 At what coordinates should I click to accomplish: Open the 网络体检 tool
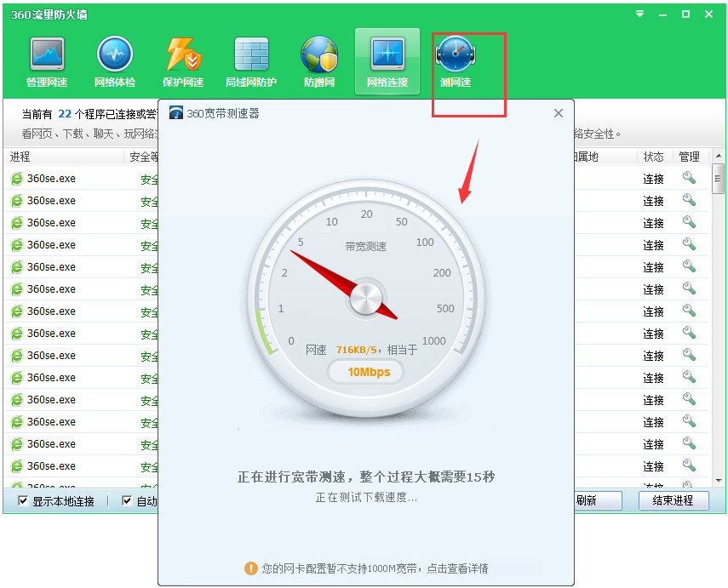[115, 62]
